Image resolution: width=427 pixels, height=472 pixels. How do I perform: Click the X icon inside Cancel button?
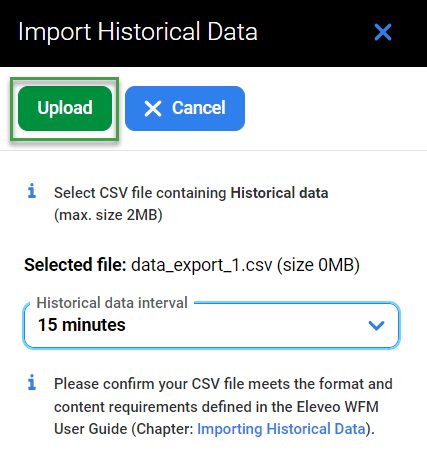click(153, 109)
